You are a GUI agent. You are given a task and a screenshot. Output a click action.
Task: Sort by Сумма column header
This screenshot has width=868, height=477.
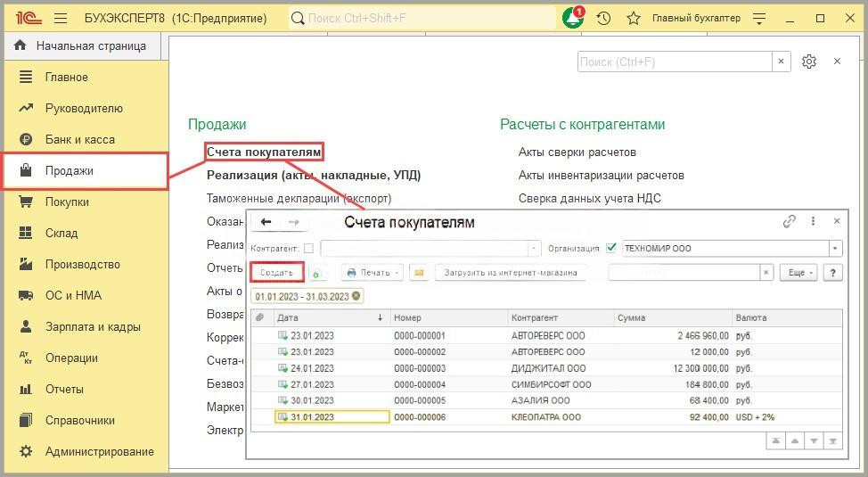[x=675, y=318]
